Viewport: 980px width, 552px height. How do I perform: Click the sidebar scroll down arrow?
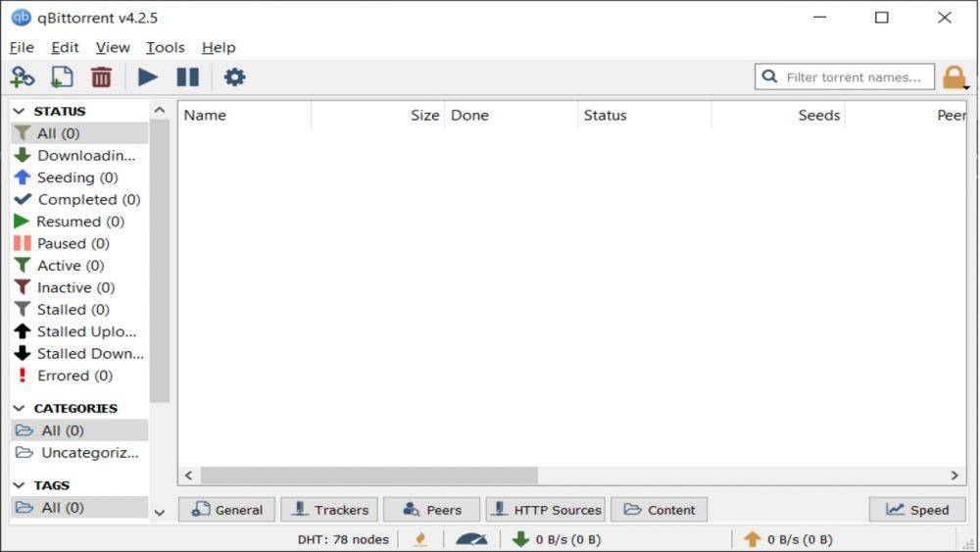[160, 513]
